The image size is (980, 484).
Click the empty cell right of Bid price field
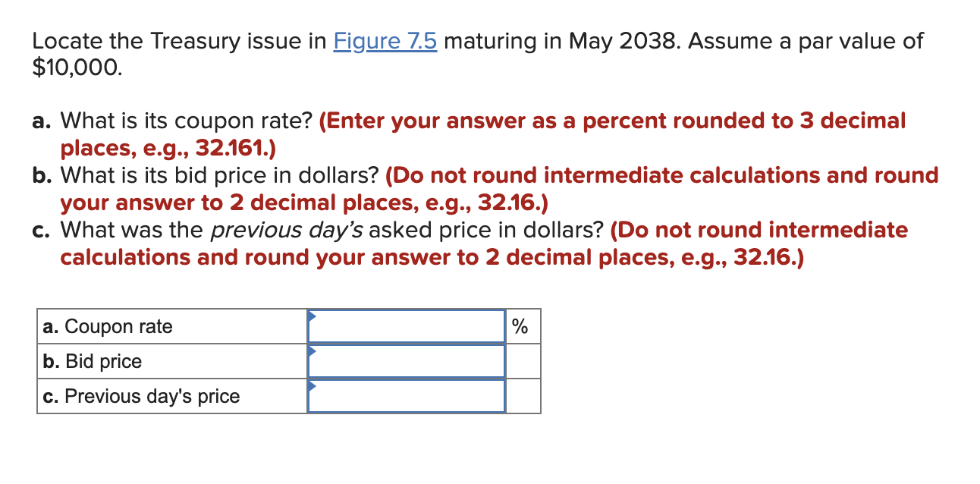[x=523, y=360]
